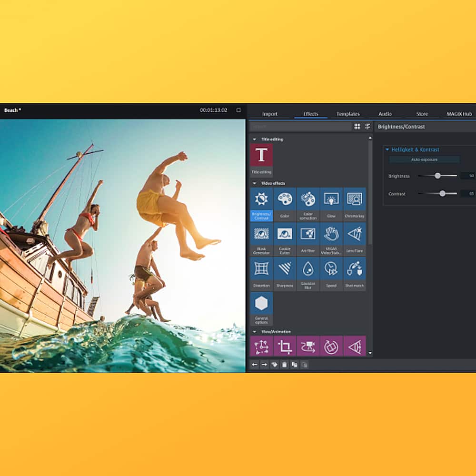The height and width of the screenshot is (476, 476).
Task: Open the Store tab
Action: point(422,114)
